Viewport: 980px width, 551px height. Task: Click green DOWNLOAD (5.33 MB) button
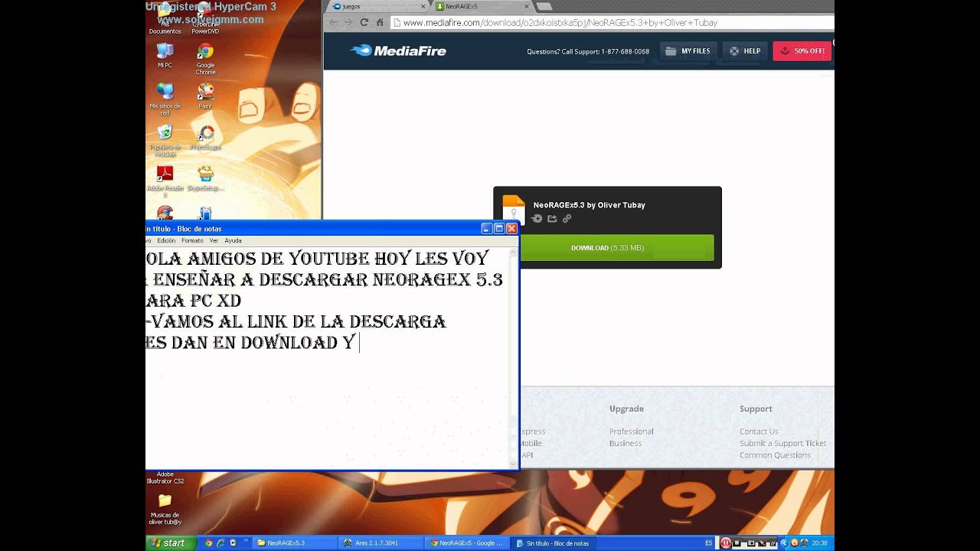[617, 248]
